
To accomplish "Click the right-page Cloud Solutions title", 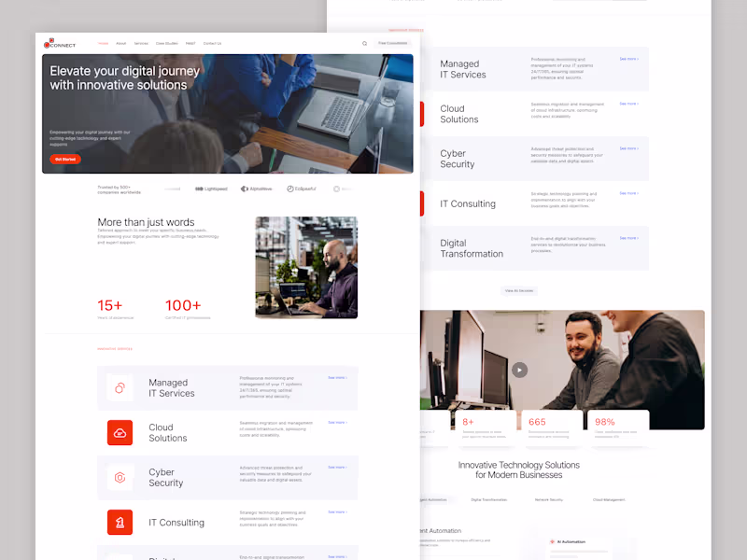I will click(458, 114).
